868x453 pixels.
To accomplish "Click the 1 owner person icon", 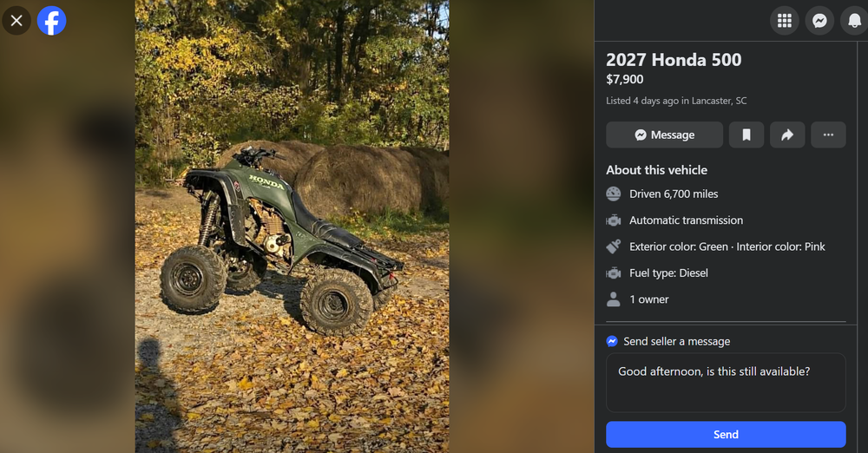I will point(614,299).
